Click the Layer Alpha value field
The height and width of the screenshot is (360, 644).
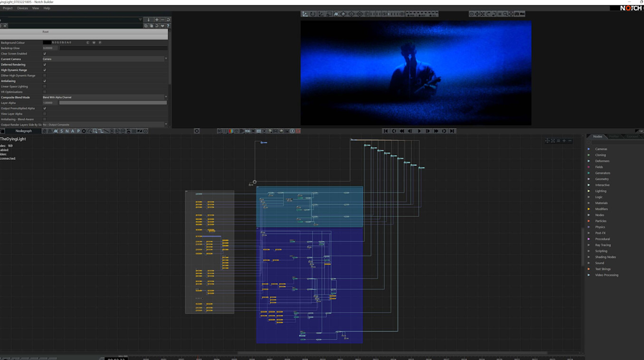pyautogui.click(x=50, y=103)
